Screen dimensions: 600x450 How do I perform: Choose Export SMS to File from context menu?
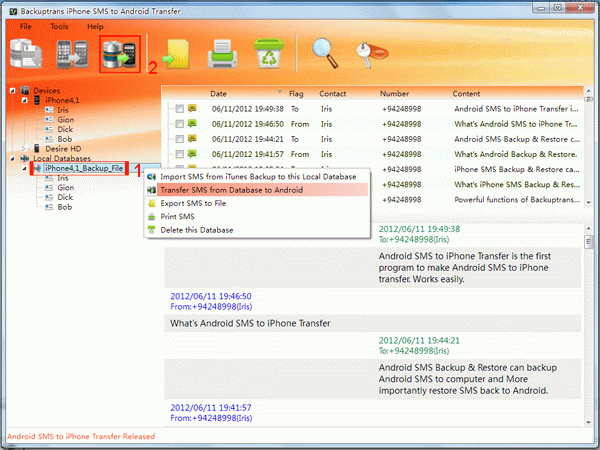pos(257,203)
